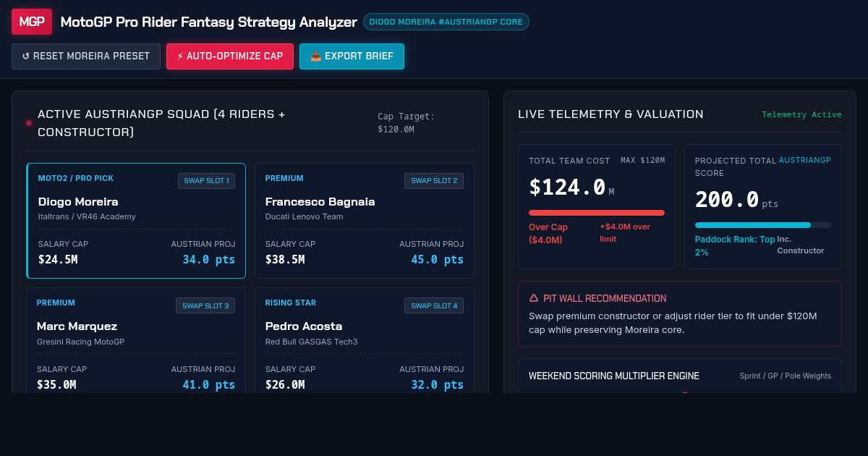The image size is (868, 456).
Task: Click Live Telemetry & Valuation heading
Action: (610, 114)
